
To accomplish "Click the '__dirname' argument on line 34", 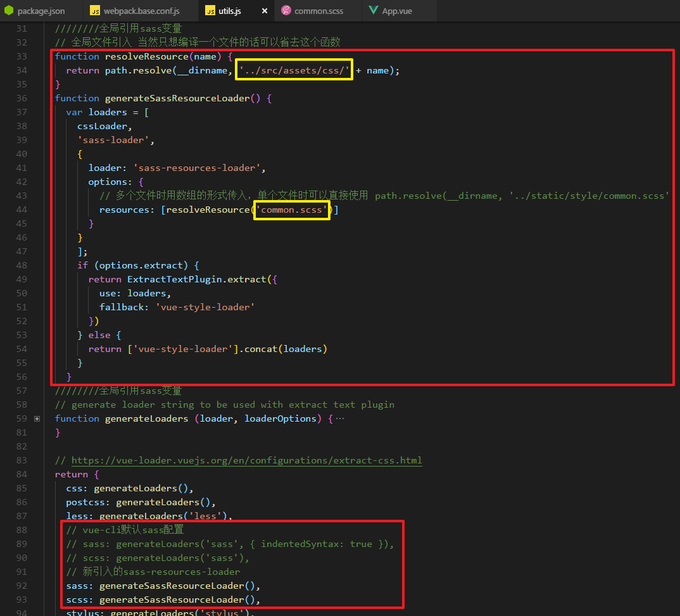I will 202,70.
